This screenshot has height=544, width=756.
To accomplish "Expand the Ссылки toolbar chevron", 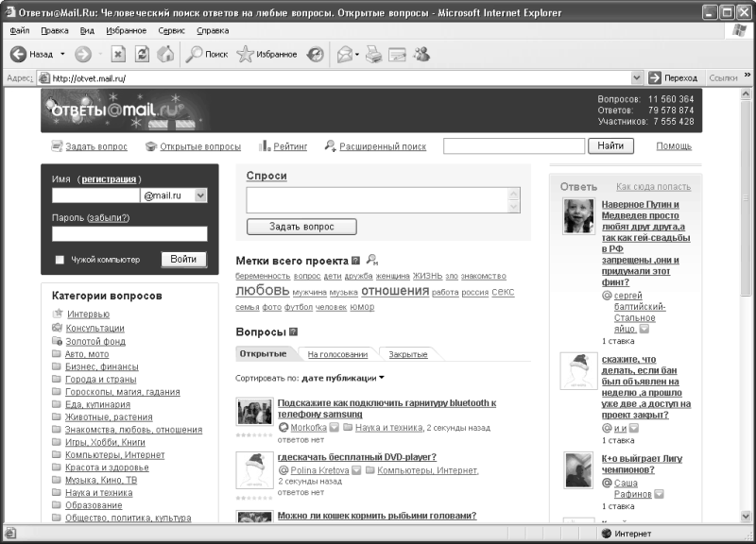I will [x=747, y=76].
